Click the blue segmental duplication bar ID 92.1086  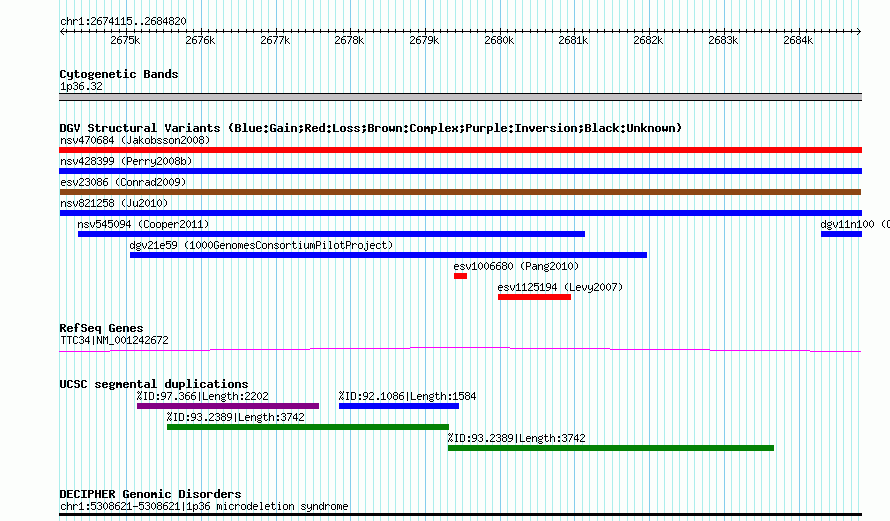398,406
